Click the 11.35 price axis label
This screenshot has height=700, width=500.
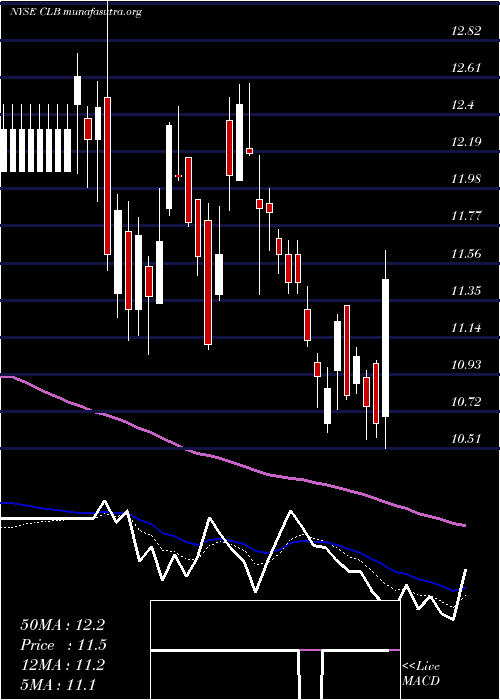point(466,291)
